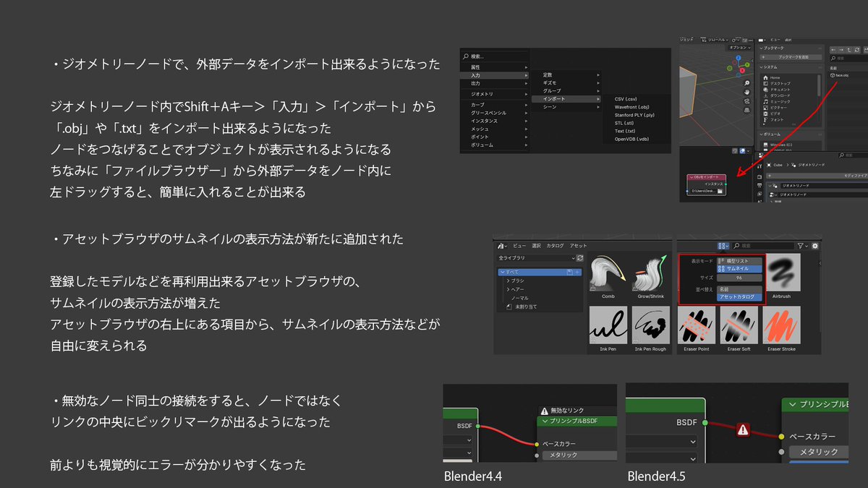Click file browser forward arrow
This screenshot has width=868, height=488.
coord(841,50)
